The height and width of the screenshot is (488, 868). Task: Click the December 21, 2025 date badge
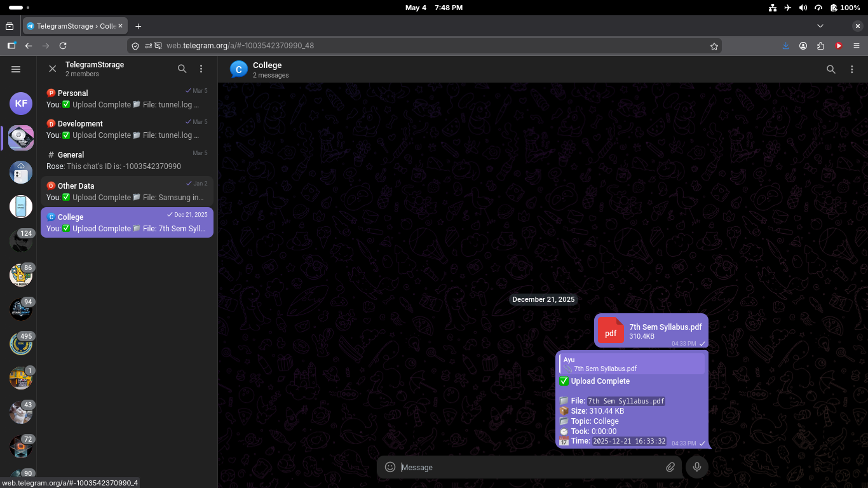543,299
